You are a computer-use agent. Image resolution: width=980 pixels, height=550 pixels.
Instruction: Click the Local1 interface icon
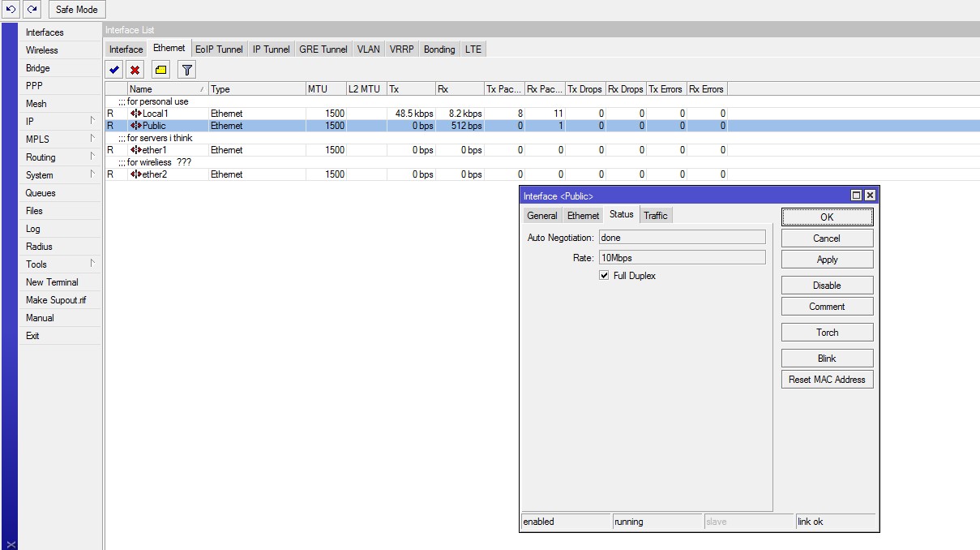click(135, 114)
